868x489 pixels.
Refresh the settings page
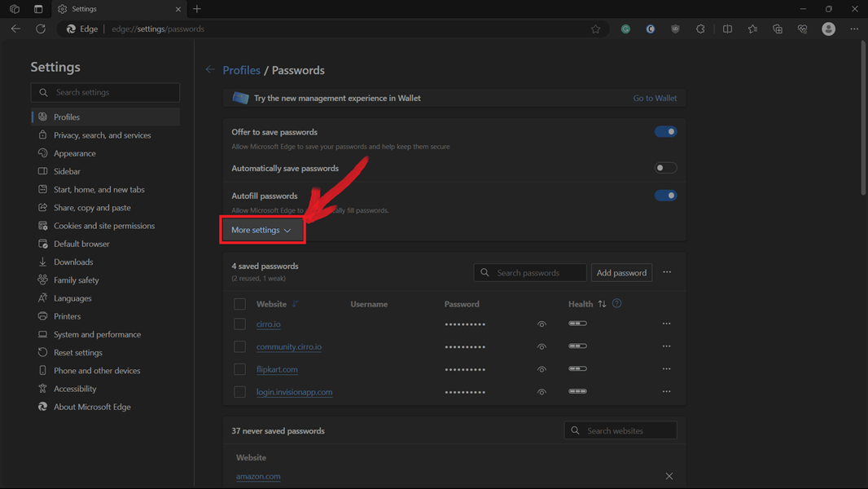point(41,29)
